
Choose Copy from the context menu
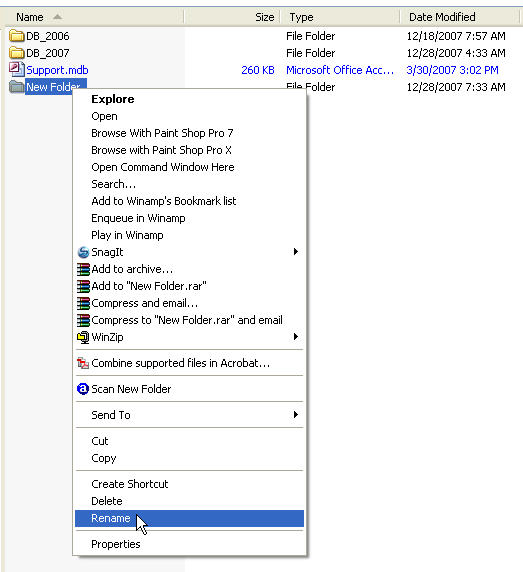pyautogui.click(x=190, y=458)
